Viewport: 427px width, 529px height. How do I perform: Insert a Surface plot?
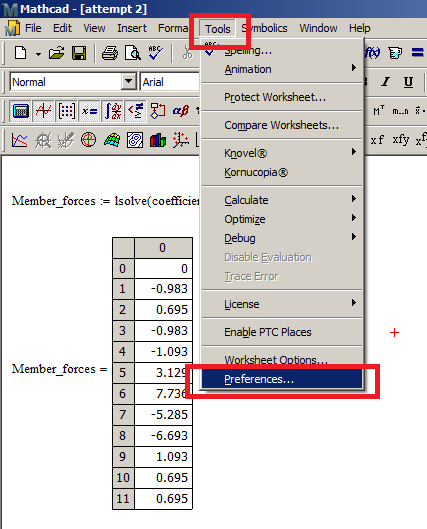(x=112, y=140)
